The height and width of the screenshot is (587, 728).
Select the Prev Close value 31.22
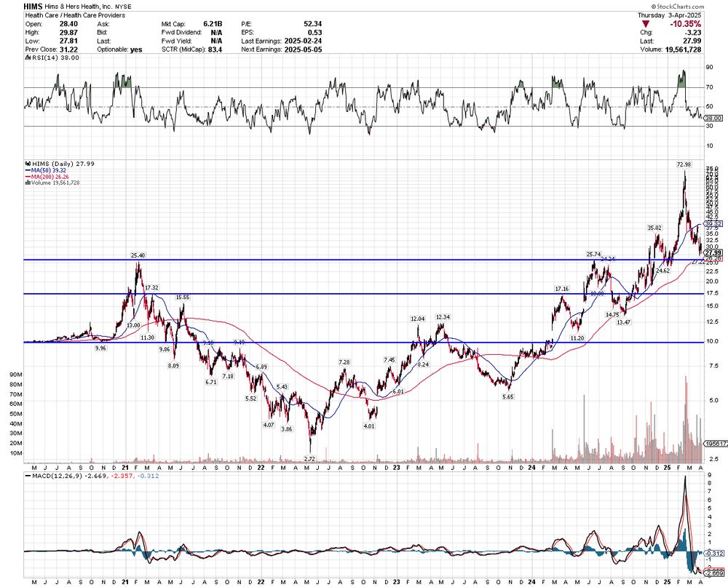click(68, 49)
